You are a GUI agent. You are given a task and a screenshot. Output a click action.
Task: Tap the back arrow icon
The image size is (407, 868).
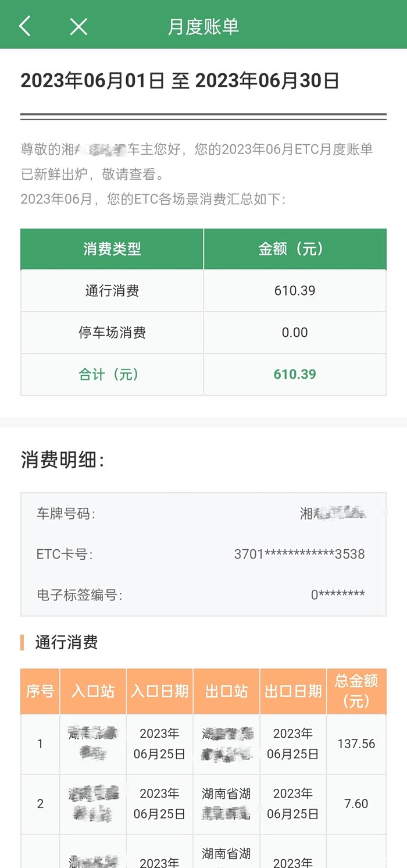pos(25,26)
